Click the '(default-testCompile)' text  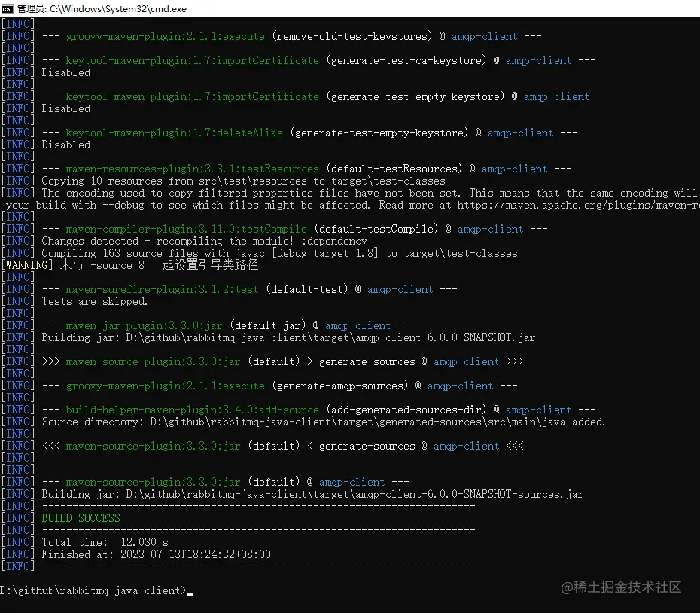[x=376, y=229]
